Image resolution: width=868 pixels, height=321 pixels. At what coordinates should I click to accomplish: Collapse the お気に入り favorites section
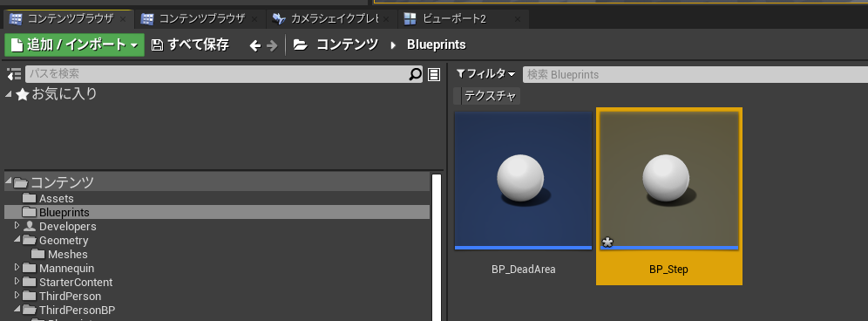(x=8, y=94)
